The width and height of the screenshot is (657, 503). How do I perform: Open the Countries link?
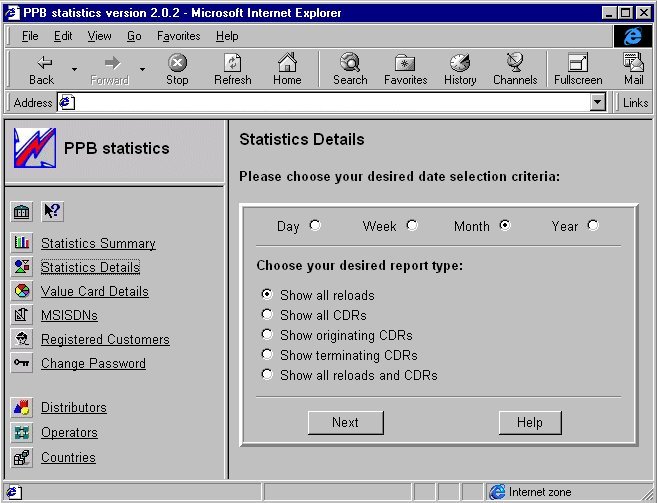(x=68, y=457)
